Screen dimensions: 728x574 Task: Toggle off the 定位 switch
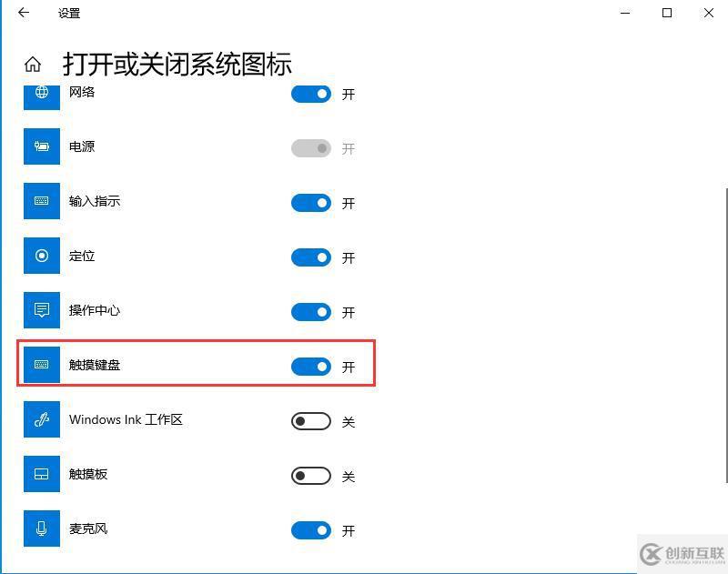tap(311, 257)
